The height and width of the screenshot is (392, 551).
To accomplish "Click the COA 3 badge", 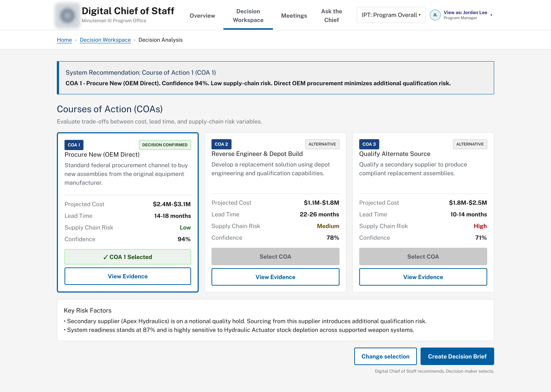I will point(369,144).
